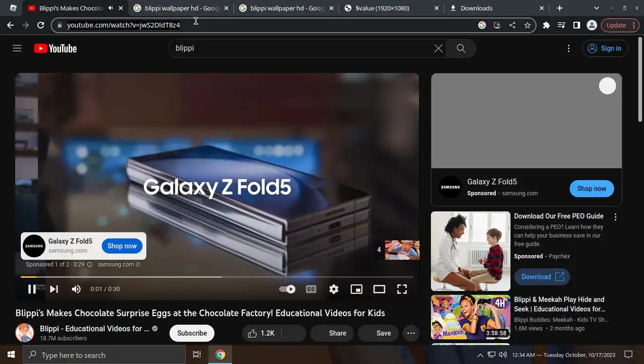The height and width of the screenshot is (364, 644).
Task: Save the video to a playlist
Action: [x=378, y=333]
